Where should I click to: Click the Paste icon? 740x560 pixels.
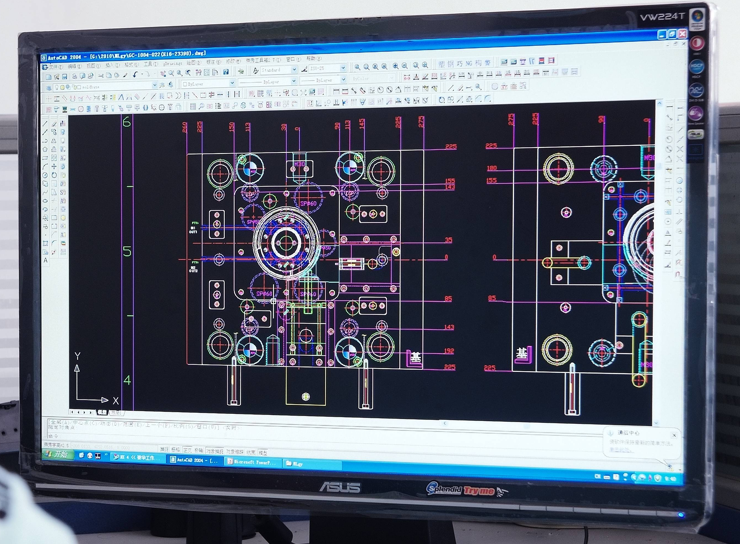click(x=117, y=75)
